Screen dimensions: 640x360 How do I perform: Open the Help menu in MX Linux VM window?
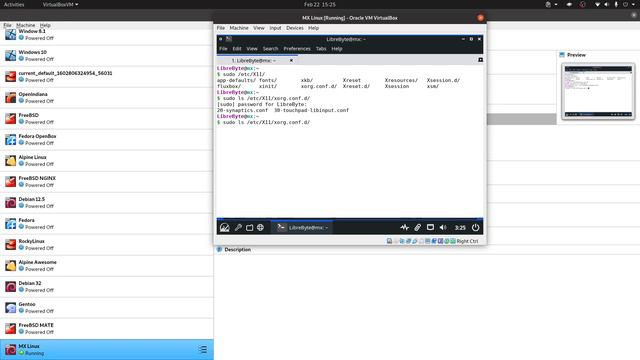pyautogui.click(x=313, y=28)
